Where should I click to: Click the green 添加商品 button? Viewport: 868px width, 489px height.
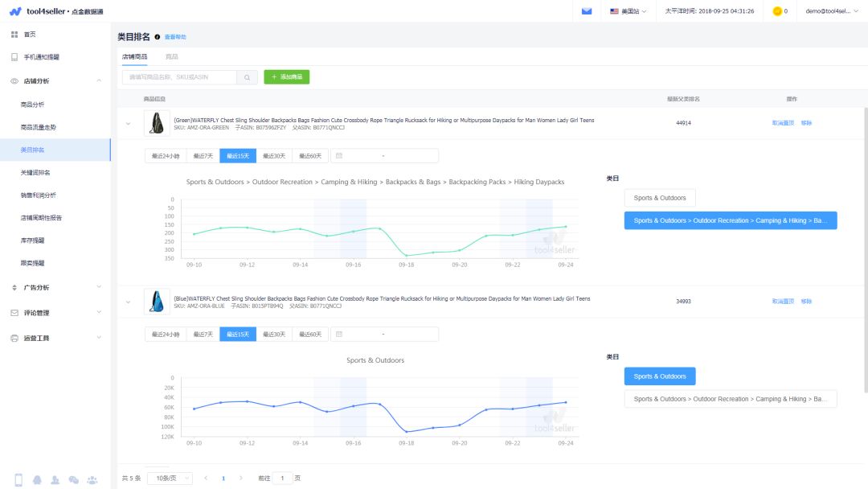[286, 77]
